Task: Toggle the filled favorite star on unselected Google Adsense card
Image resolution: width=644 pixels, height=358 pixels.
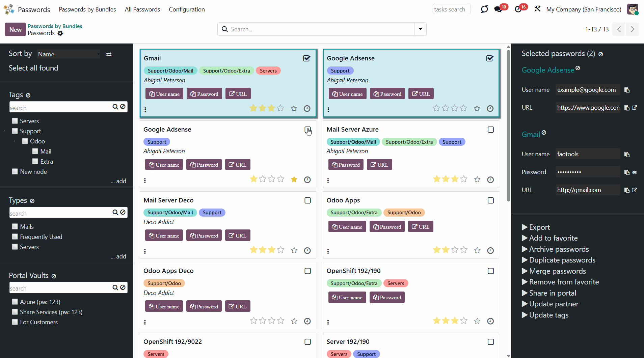Action: [294, 179]
